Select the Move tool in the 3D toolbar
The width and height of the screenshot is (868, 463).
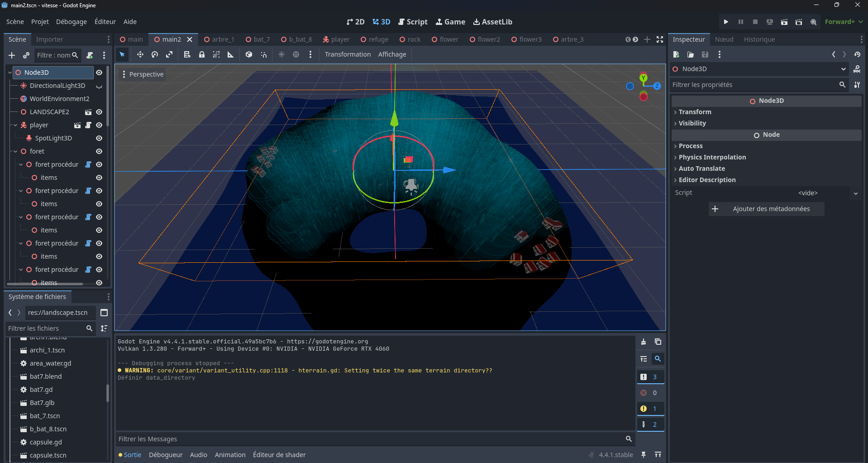tap(140, 54)
